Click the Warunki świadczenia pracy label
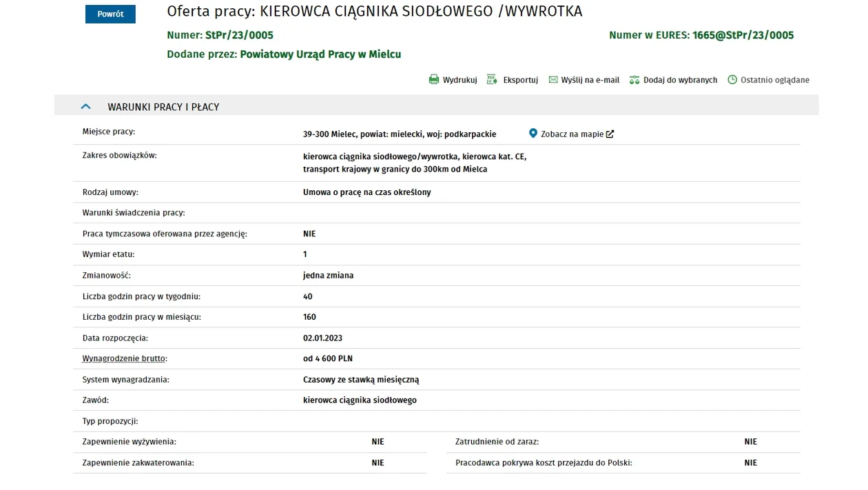 [x=134, y=213]
